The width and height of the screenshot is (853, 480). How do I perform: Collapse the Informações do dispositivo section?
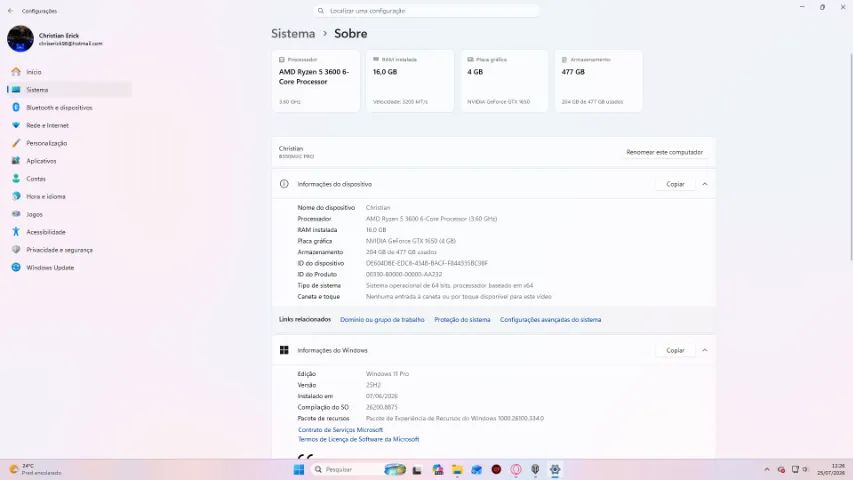[704, 184]
